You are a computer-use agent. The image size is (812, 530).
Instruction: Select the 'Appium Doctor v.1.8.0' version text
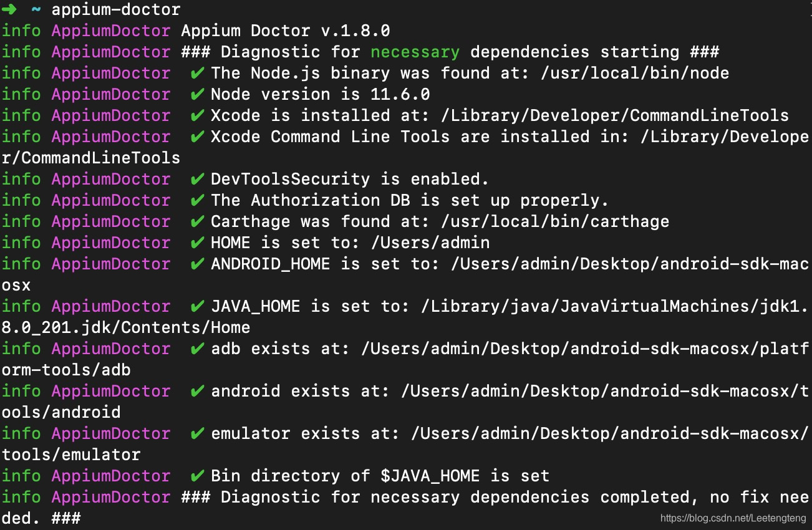click(x=286, y=31)
